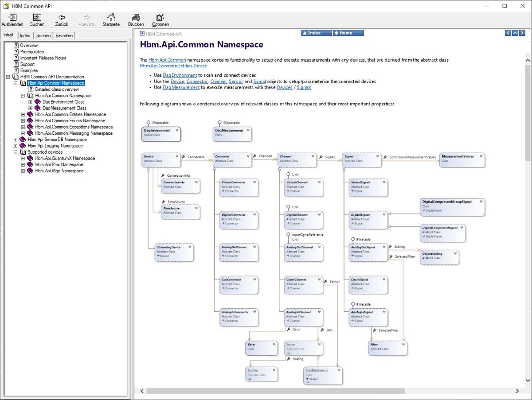This screenshot has width=532, height=400.
Task: Click the Hbm.Api.Mgc Namespace book icon
Action: click(31, 171)
